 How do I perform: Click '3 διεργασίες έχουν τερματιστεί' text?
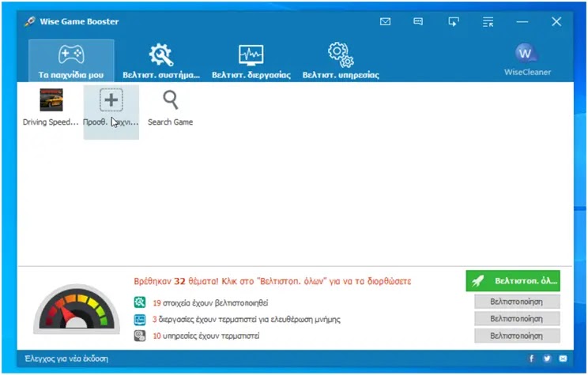tap(247, 320)
